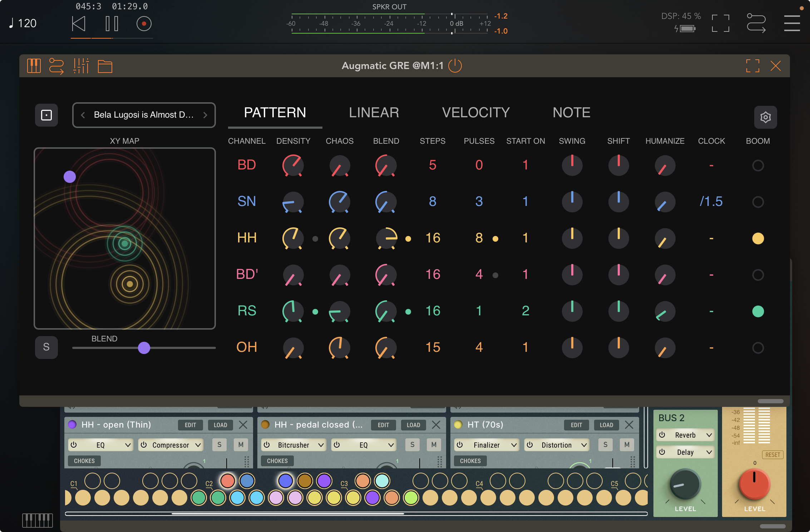Click the next preset arrow after Bela Lugosi

tap(206, 115)
